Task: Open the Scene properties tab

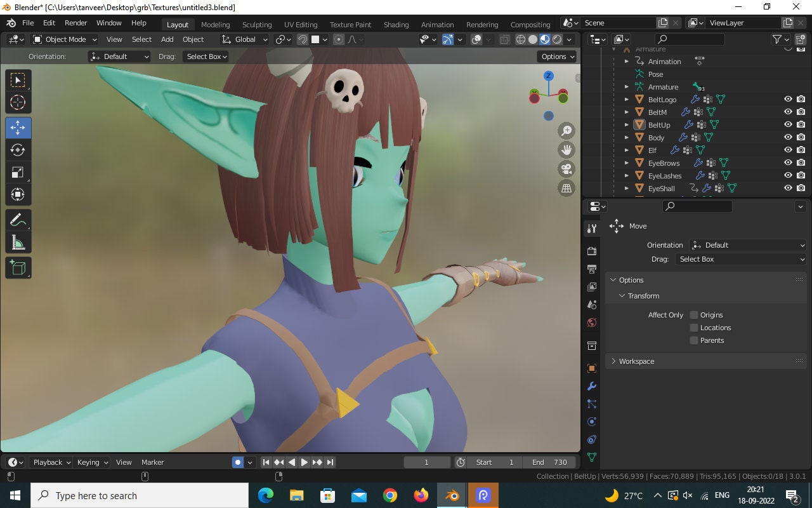Action: pos(592,304)
